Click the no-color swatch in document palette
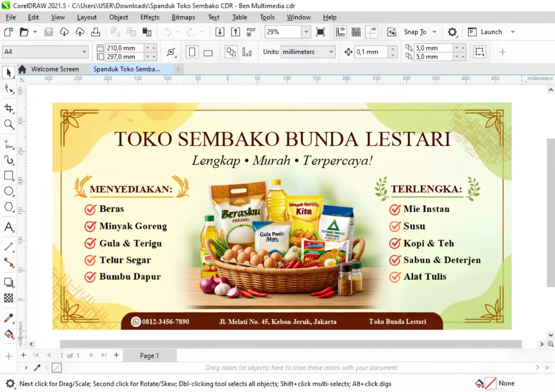The image size is (555, 392). pyautogui.click(x=56, y=368)
